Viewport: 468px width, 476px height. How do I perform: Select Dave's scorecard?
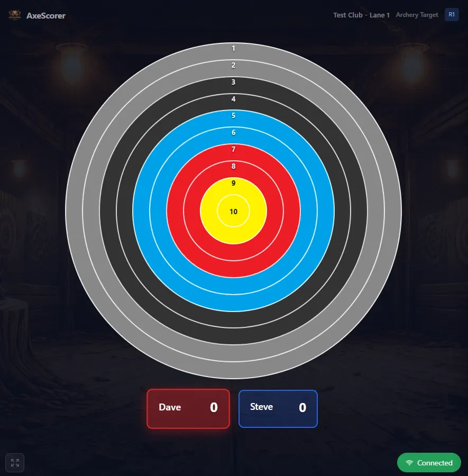[188, 408]
